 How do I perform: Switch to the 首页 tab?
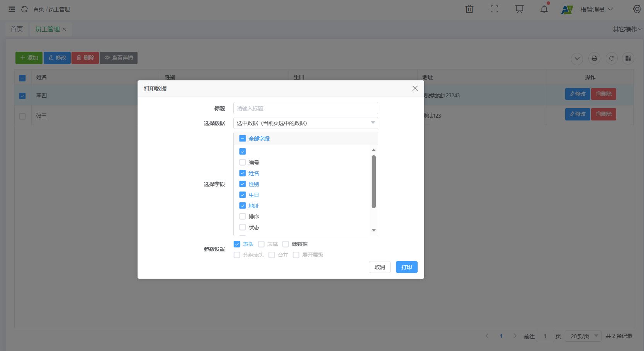(x=17, y=29)
